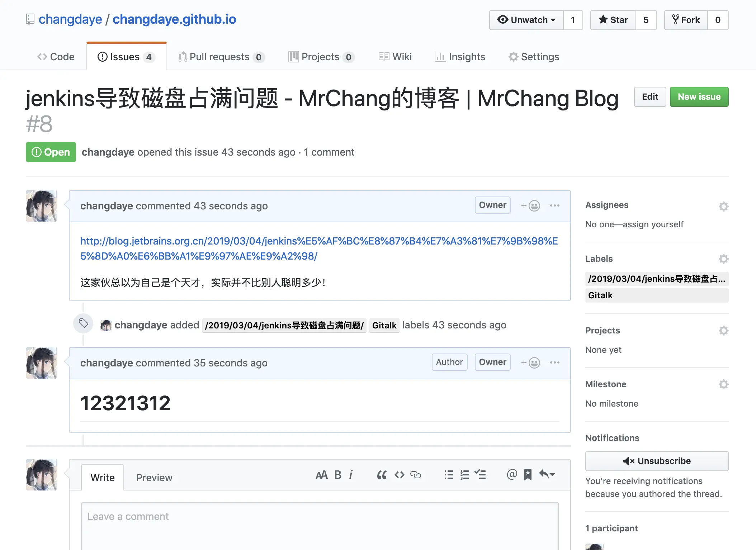756x550 pixels.
Task: Open the Labels gear settings
Action: (723, 259)
